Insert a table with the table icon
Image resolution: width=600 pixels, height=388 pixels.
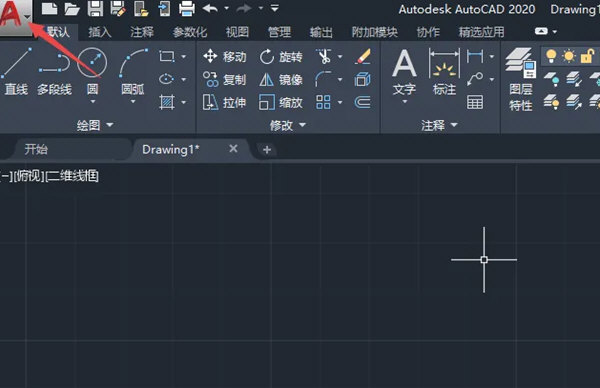pos(475,102)
